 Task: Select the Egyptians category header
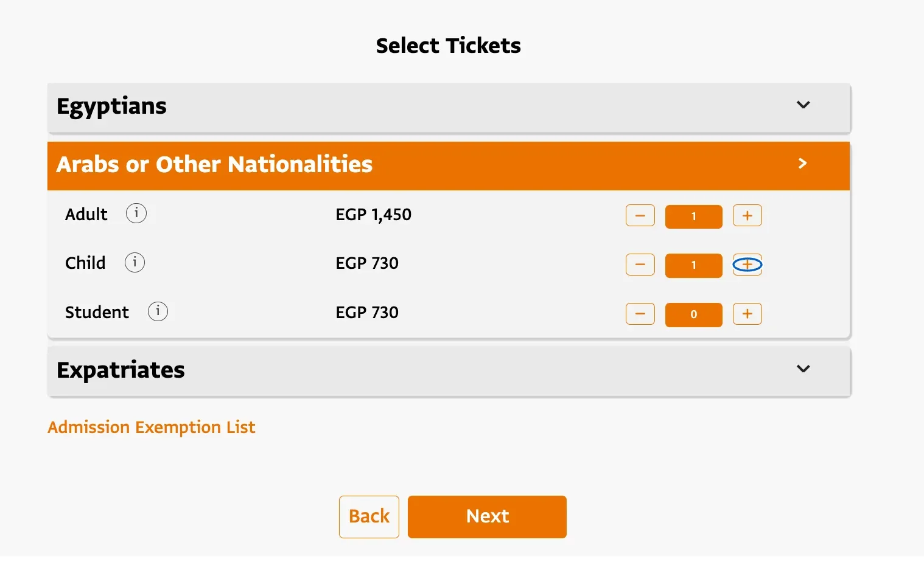(x=111, y=106)
